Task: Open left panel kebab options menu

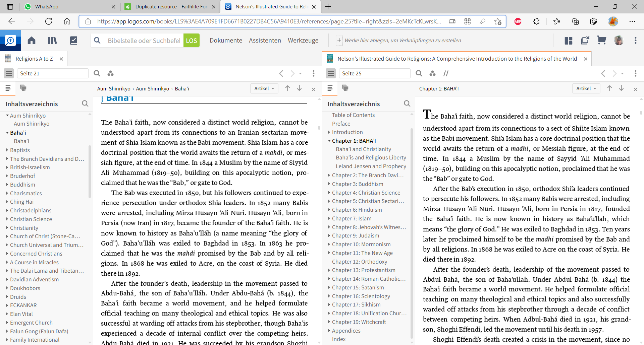Action: pos(314,73)
